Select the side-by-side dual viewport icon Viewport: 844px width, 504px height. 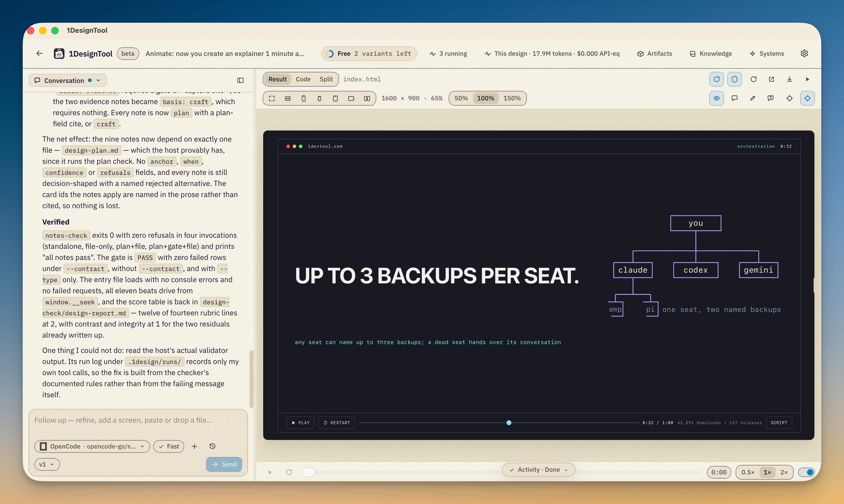[x=367, y=98]
